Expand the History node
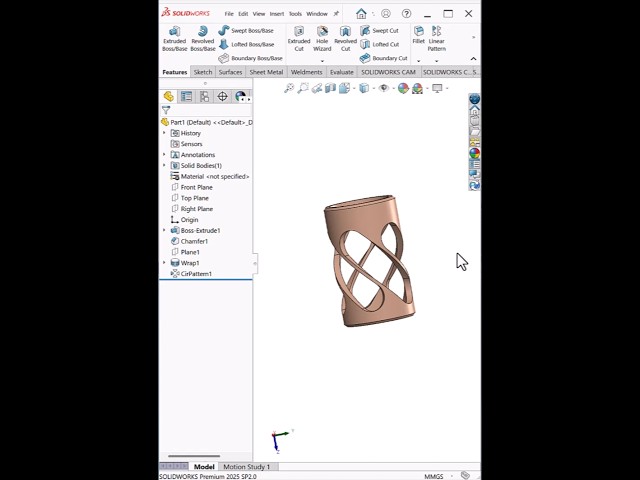Image resolution: width=640 pixels, height=480 pixels. pyautogui.click(x=164, y=133)
